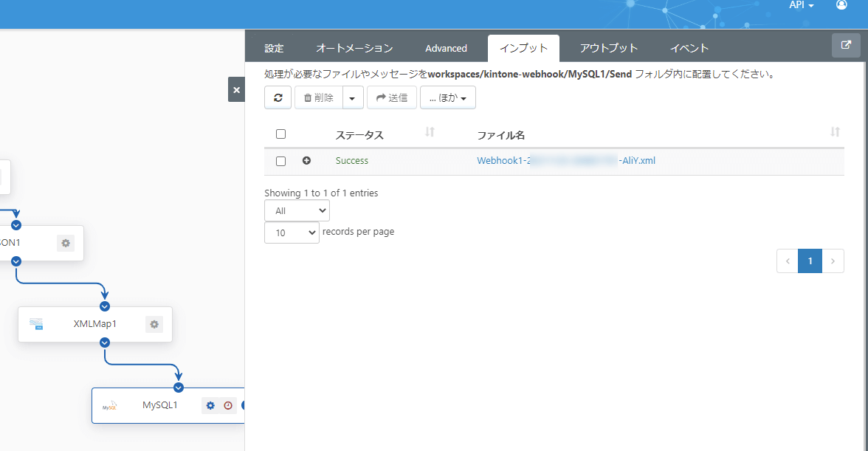
Task: Open the All status filter dropdown
Action: [297, 210]
